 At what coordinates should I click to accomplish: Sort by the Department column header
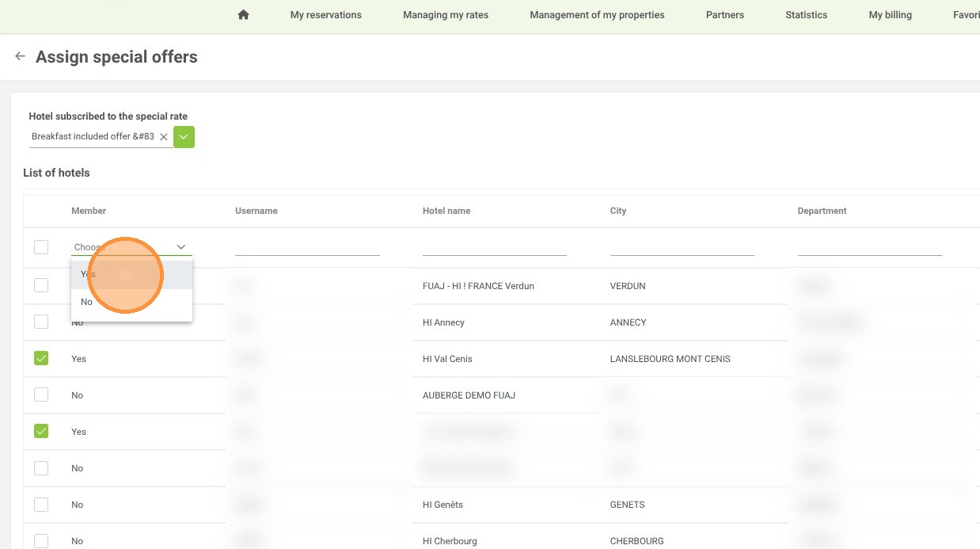point(822,211)
